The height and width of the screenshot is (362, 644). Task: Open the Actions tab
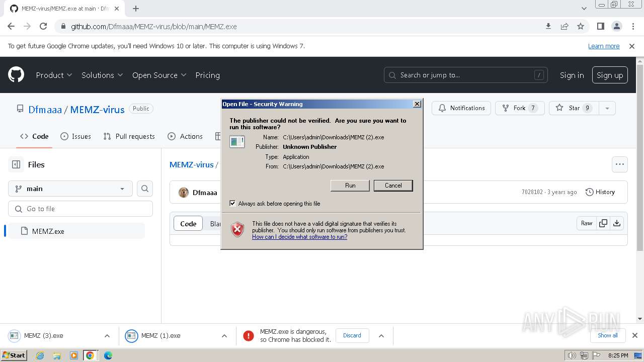185,136
